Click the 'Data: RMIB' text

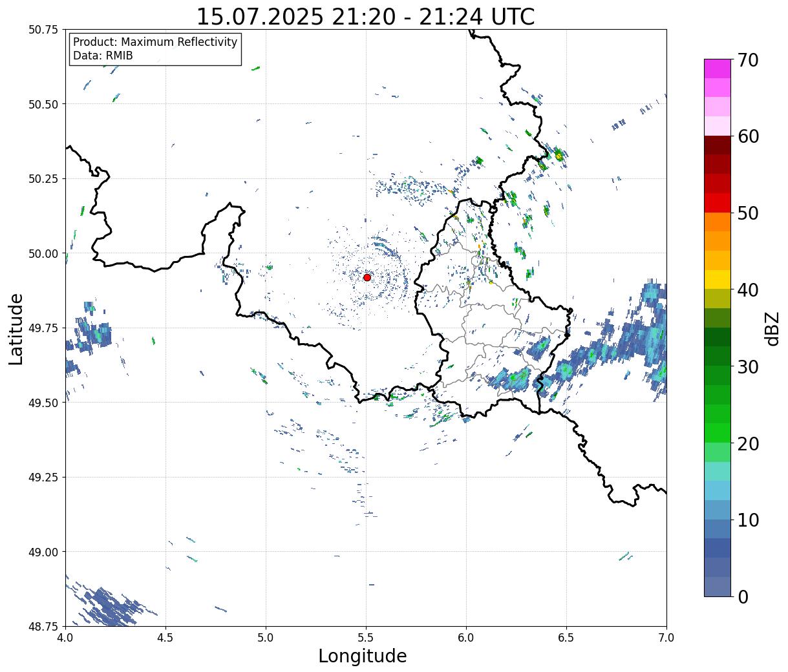[x=103, y=56]
